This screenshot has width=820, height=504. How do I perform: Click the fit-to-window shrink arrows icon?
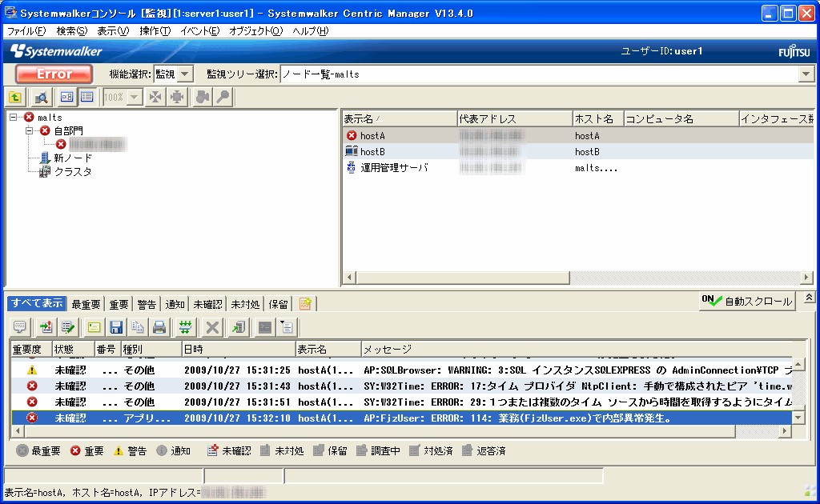(155, 97)
